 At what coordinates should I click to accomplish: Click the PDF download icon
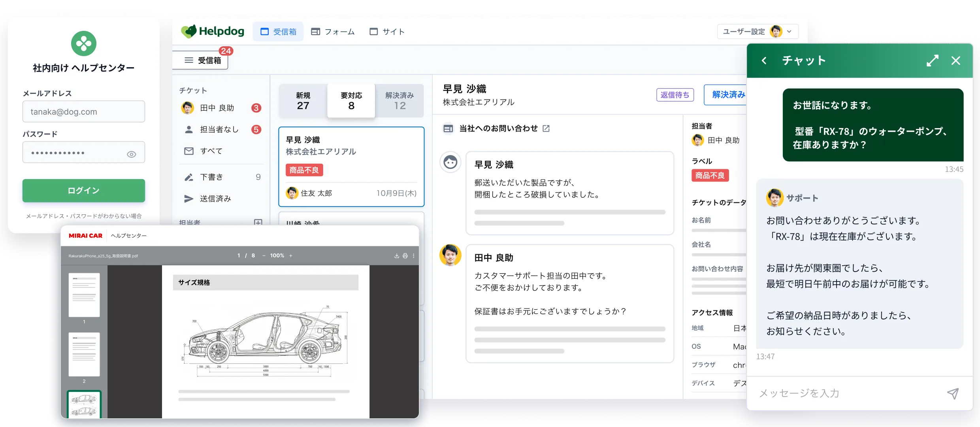click(x=396, y=256)
